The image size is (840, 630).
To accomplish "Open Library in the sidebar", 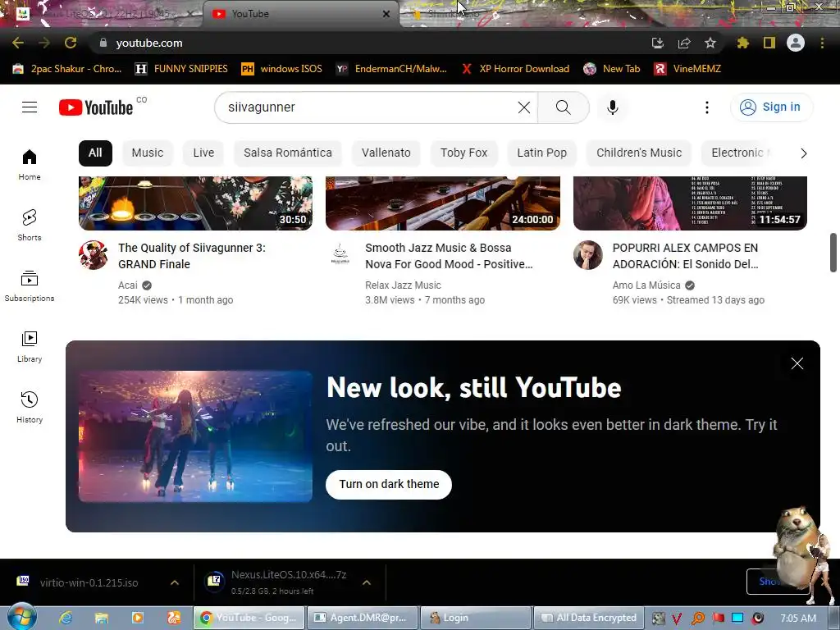I will click(30, 347).
